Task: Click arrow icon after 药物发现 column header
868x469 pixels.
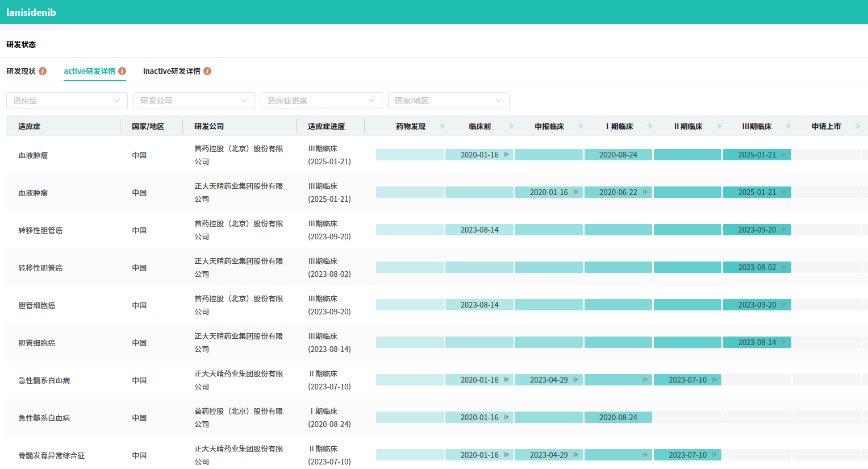Action: [x=442, y=126]
